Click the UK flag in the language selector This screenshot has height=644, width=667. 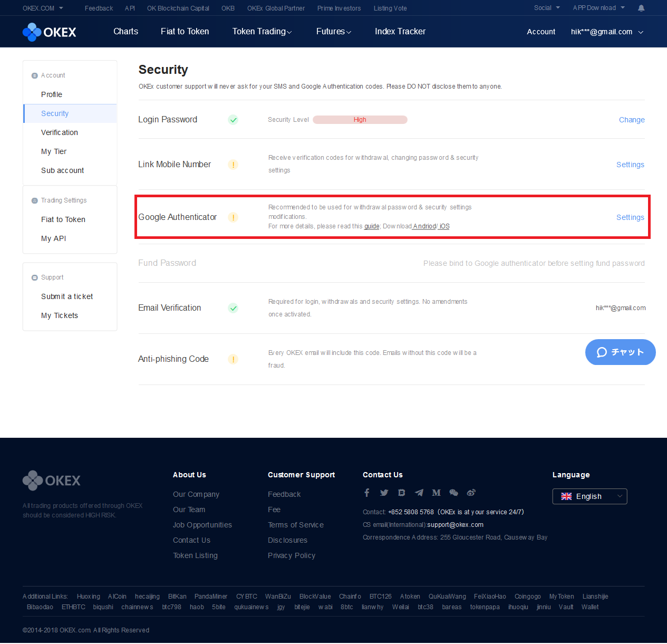(566, 496)
